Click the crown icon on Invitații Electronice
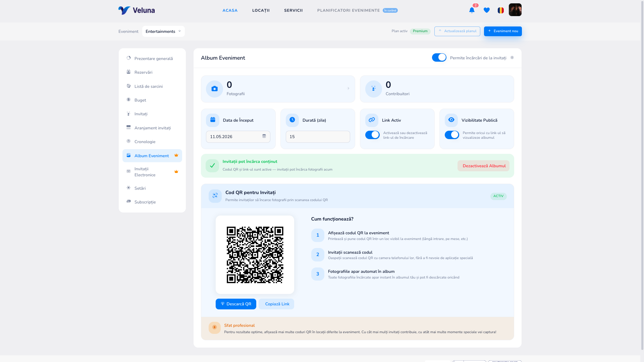644x362 pixels. pyautogui.click(x=176, y=172)
